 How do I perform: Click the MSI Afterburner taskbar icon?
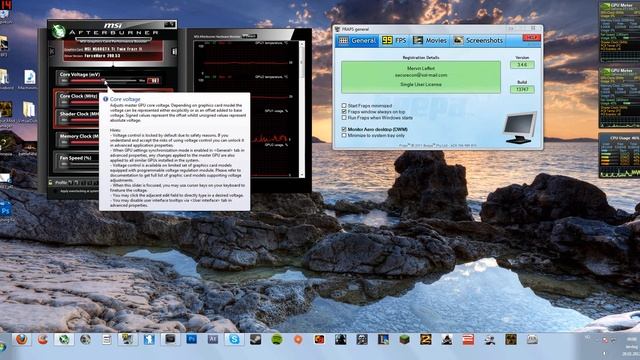click(64, 339)
